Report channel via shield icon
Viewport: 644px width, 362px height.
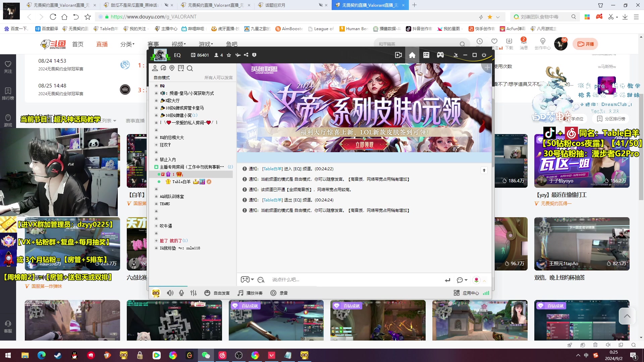[254, 55]
